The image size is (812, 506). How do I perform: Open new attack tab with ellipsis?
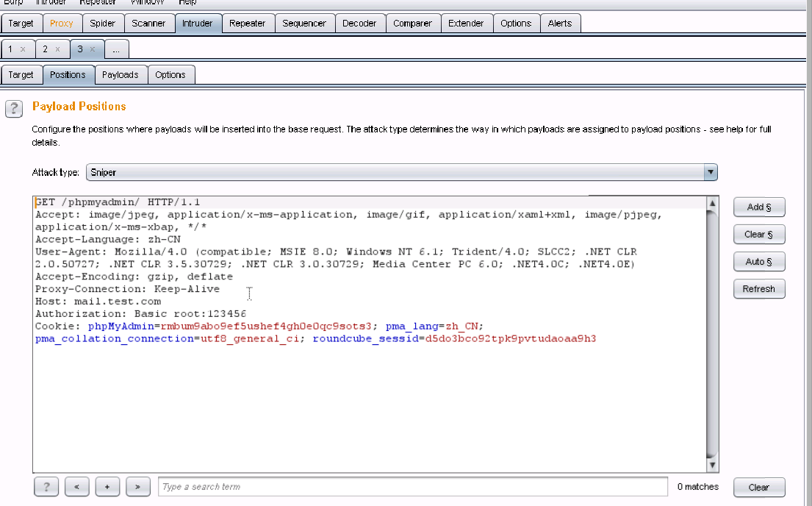coord(117,49)
